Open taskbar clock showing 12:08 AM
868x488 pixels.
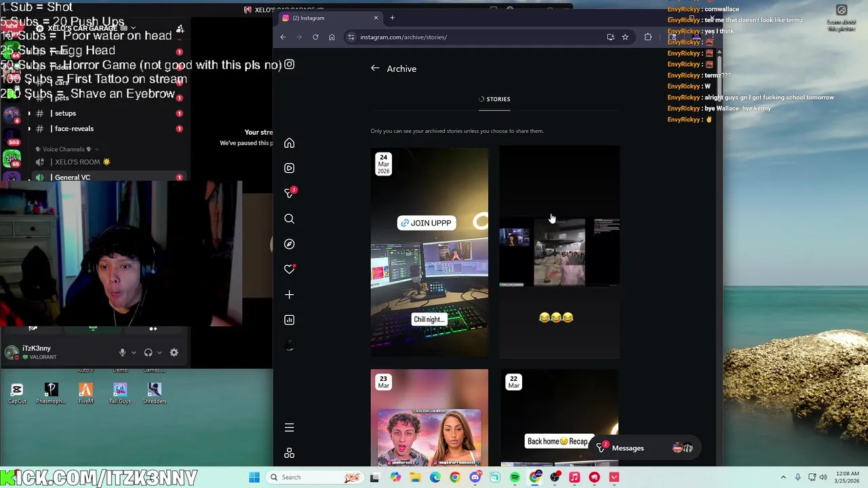tap(846, 477)
